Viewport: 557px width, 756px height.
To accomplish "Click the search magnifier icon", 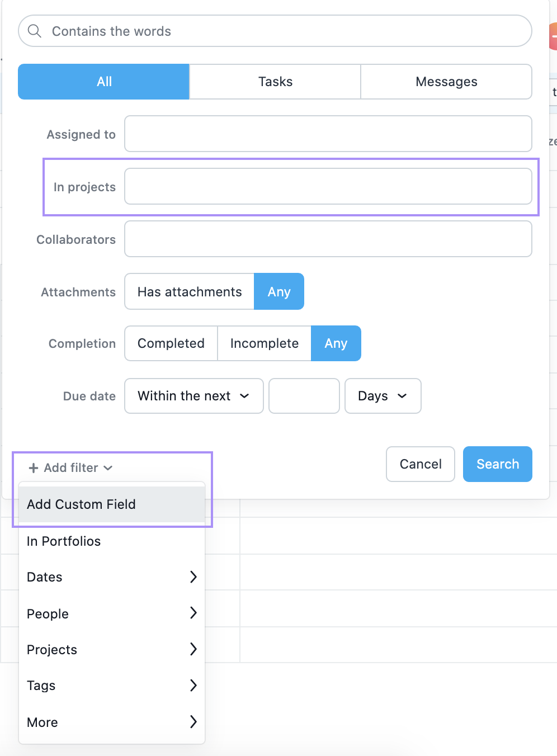I will 35,31.
